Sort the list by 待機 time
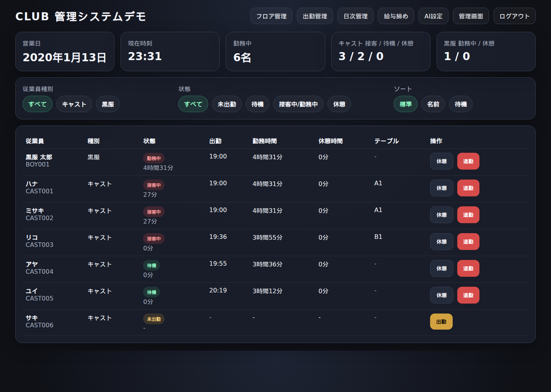This screenshot has width=551, height=392. point(461,104)
